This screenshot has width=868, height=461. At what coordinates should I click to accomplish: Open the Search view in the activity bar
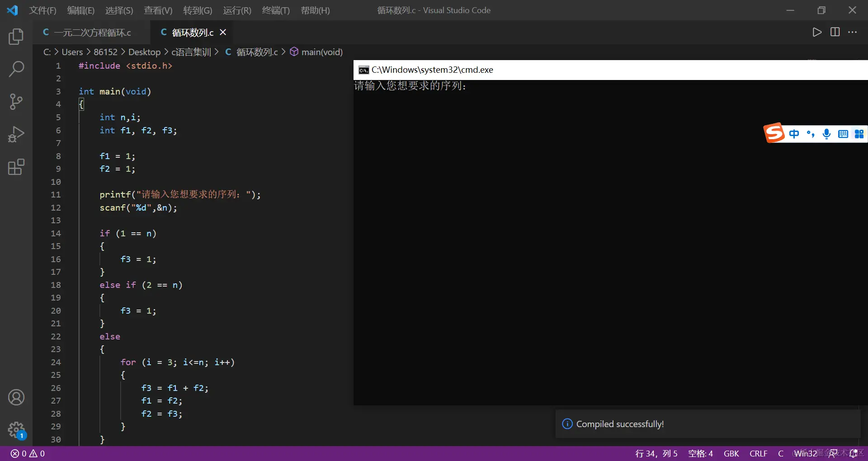(x=16, y=69)
